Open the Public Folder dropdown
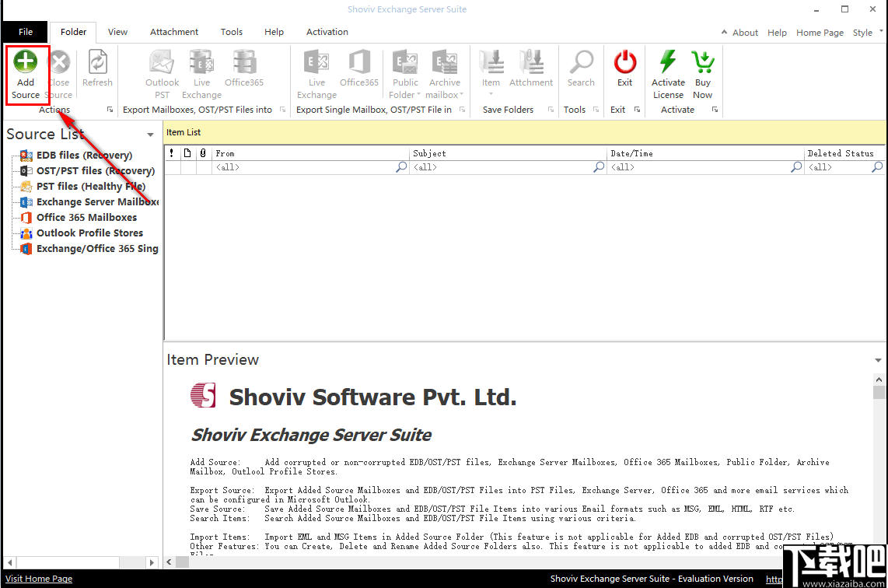The image size is (888, 588). click(x=418, y=94)
